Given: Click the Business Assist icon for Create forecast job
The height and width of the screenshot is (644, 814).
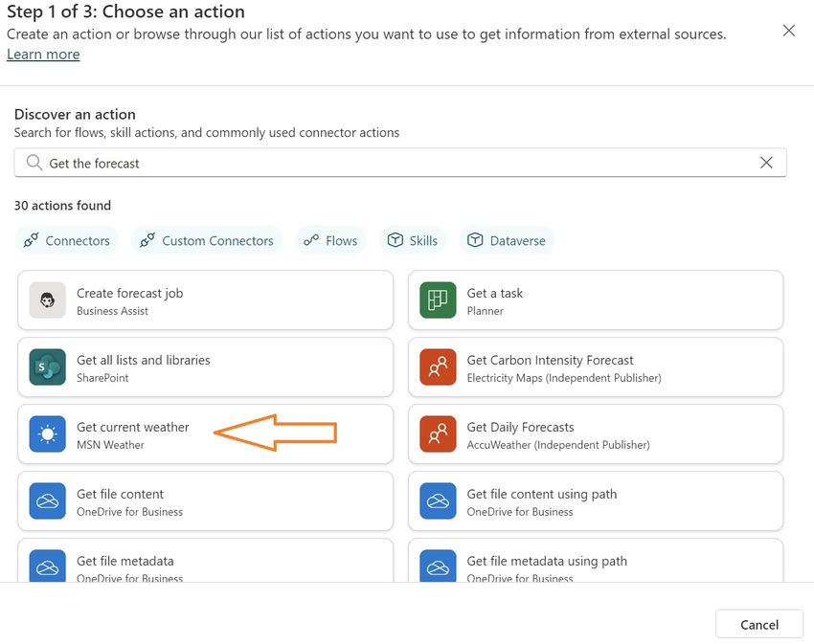Looking at the screenshot, I should pos(47,300).
